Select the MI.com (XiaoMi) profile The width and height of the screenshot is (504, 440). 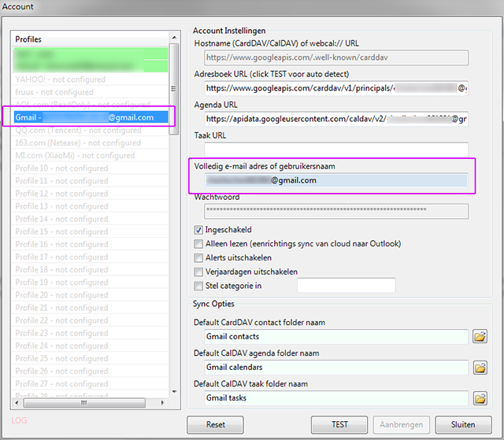[91, 155]
